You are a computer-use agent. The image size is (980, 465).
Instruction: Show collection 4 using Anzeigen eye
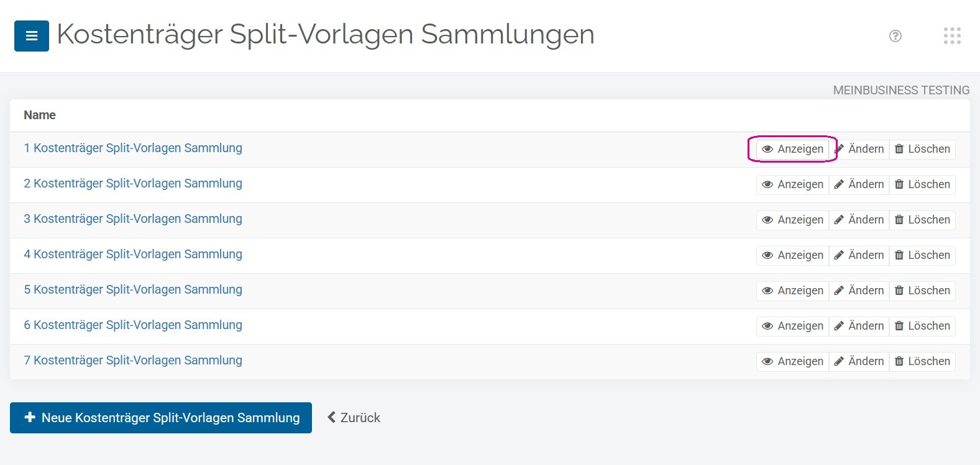(x=792, y=255)
